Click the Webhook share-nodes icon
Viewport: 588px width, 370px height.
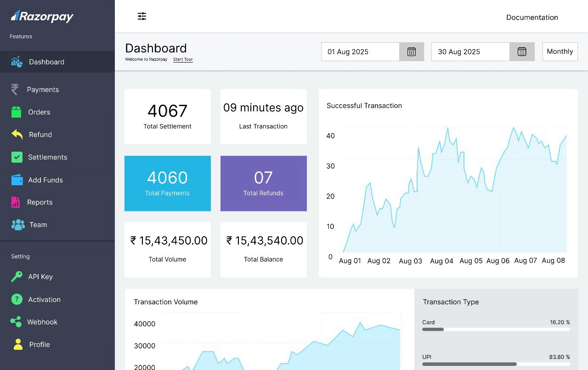pos(16,322)
